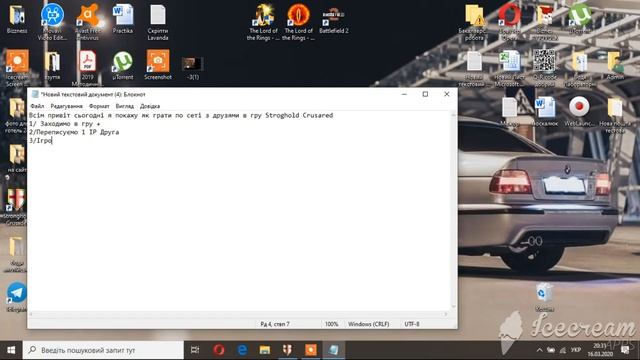Select the Excel sheet icon Новий лист Microsoft
The image size is (640, 360).
(x=509, y=68)
